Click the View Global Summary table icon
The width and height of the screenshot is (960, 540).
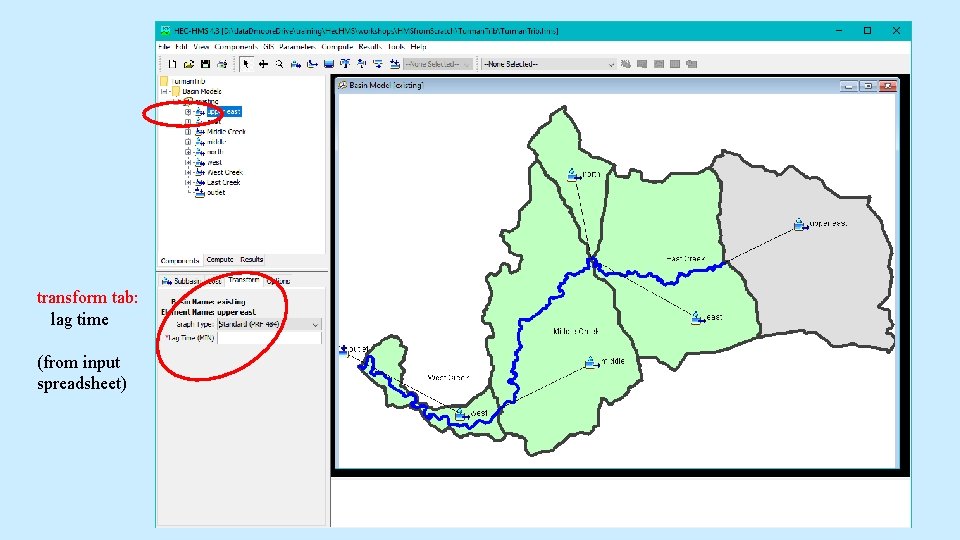pyautogui.click(x=642, y=64)
